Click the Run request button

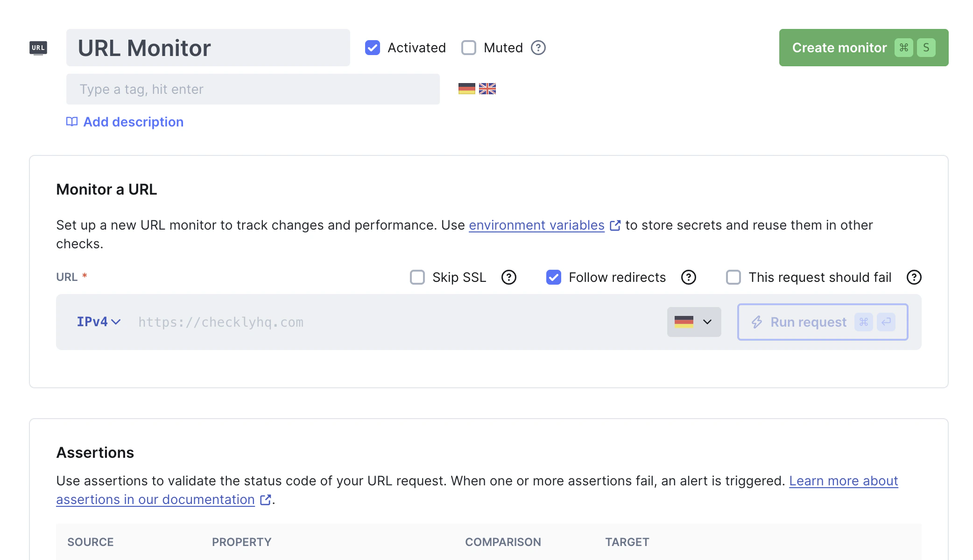click(x=822, y=322)
